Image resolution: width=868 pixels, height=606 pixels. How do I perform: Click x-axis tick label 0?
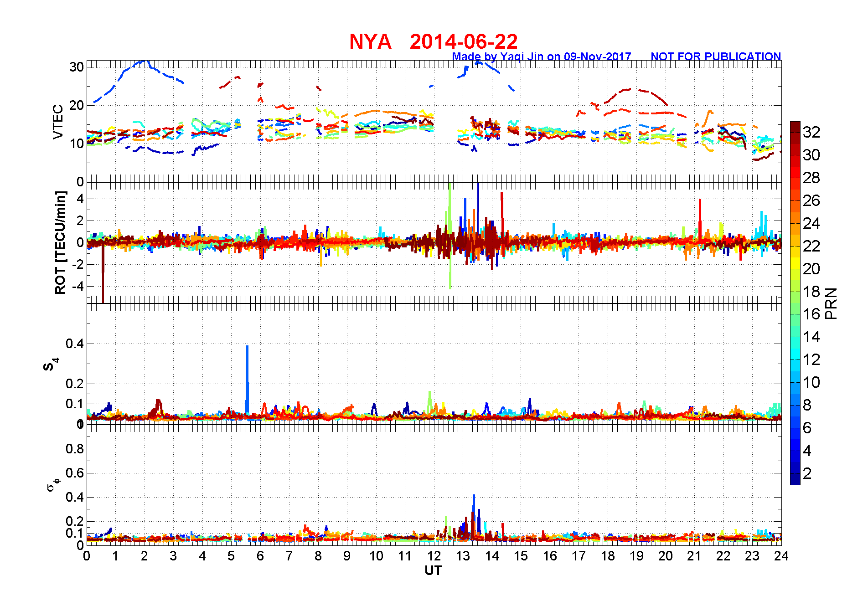(x=87, y=556)
